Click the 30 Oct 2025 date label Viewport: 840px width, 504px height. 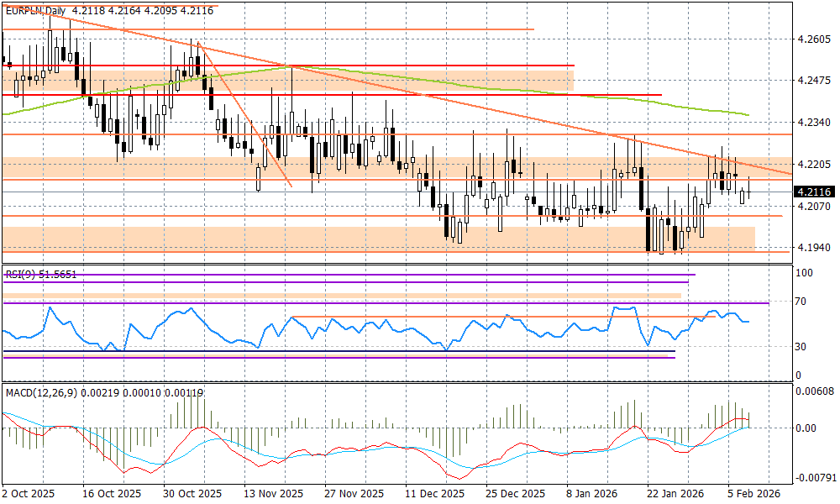192,494
